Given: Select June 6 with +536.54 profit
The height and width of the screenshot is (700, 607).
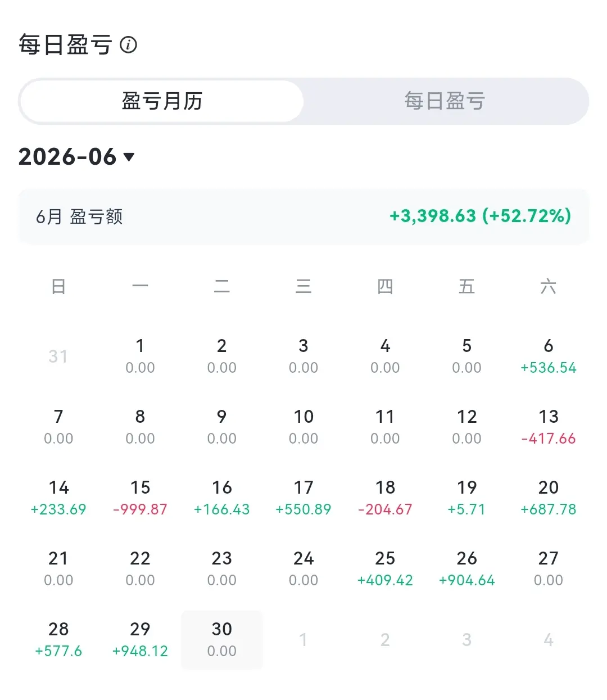Looking at the screenshot, I should [549, 356].
